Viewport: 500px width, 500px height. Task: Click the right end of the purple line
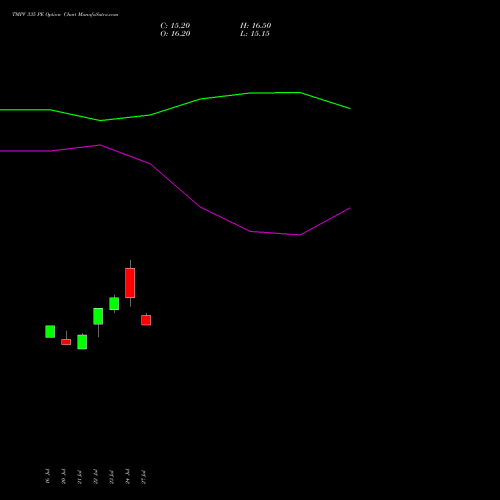tap(350, 208)
